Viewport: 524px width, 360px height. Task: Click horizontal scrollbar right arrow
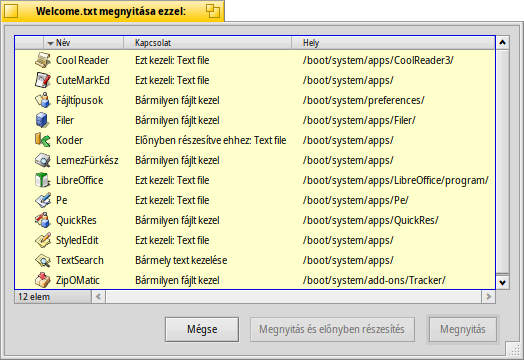point(489,296)
